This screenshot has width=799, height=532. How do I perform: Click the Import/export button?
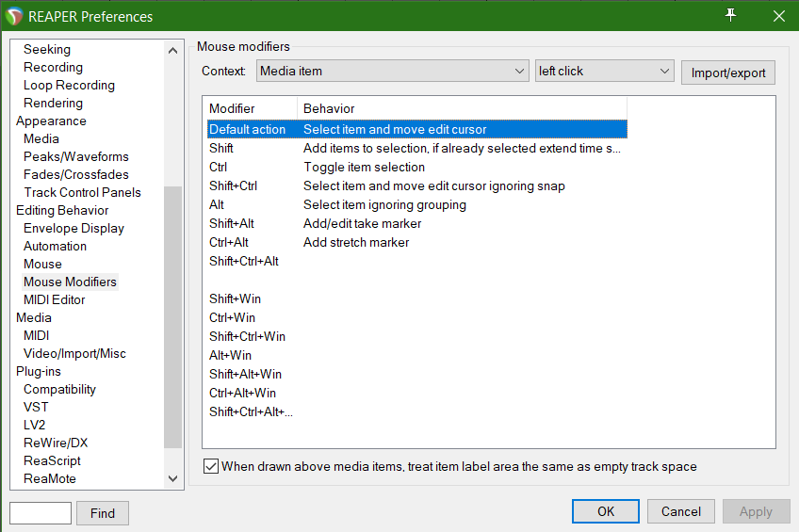[x=727, y=73]
